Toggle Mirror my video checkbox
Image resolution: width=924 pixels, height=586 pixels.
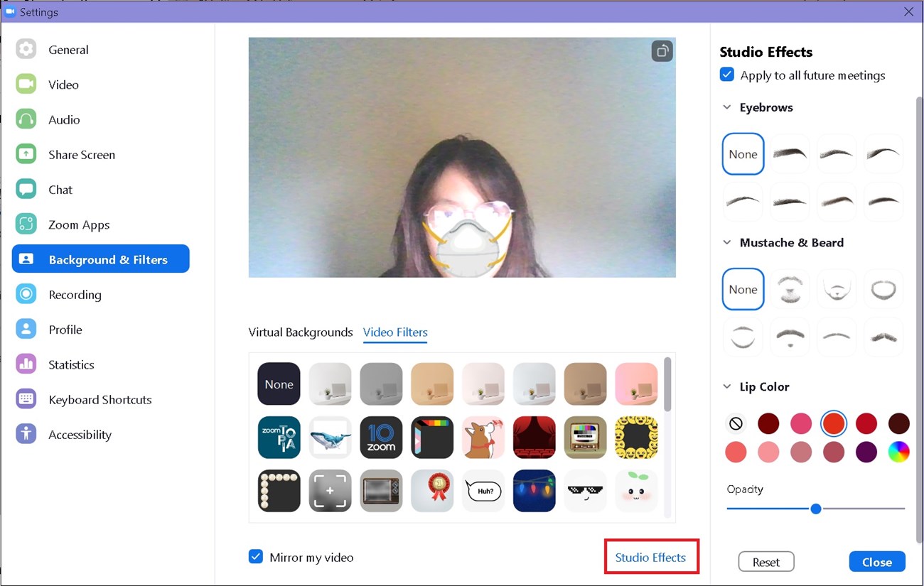point(256,557)
